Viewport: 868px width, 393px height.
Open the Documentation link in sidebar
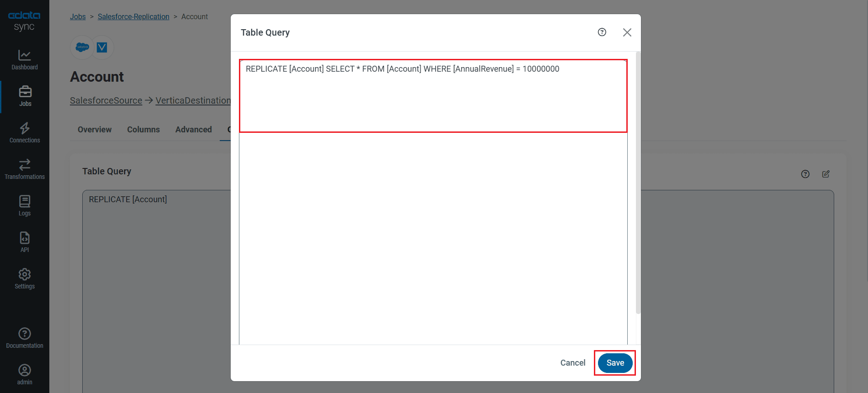25,338
